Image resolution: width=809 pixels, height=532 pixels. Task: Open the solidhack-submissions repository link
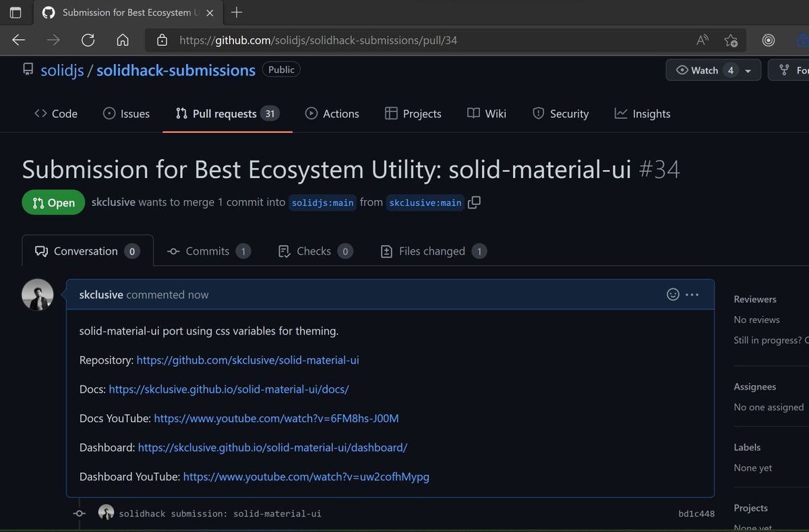pyautogui.click(x=176, y=70)
